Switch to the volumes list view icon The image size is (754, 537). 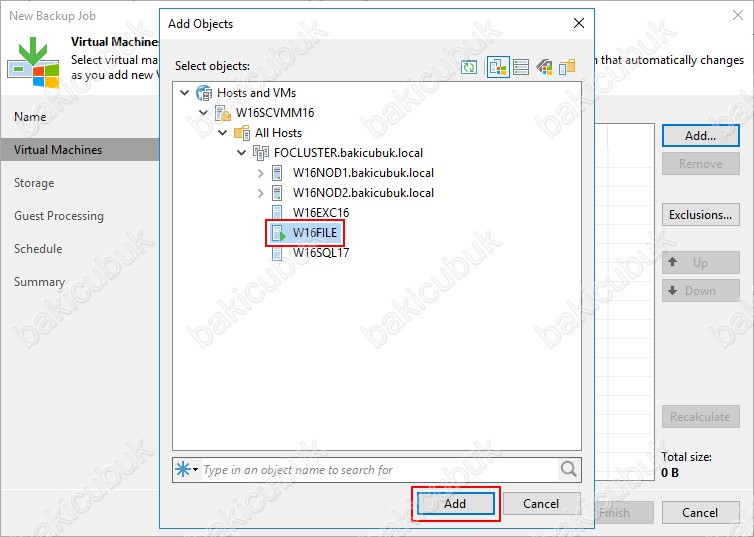click(521, 67)
